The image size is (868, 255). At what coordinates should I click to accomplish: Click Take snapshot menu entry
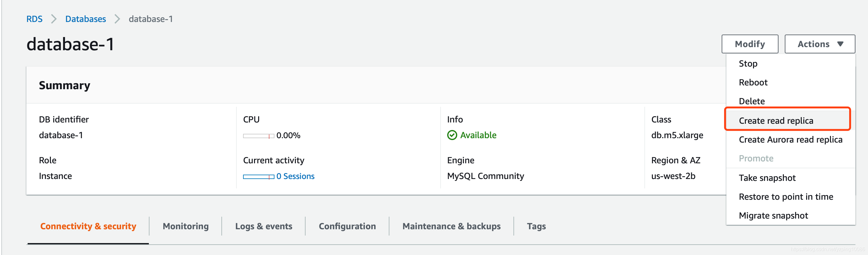[767, 178]
